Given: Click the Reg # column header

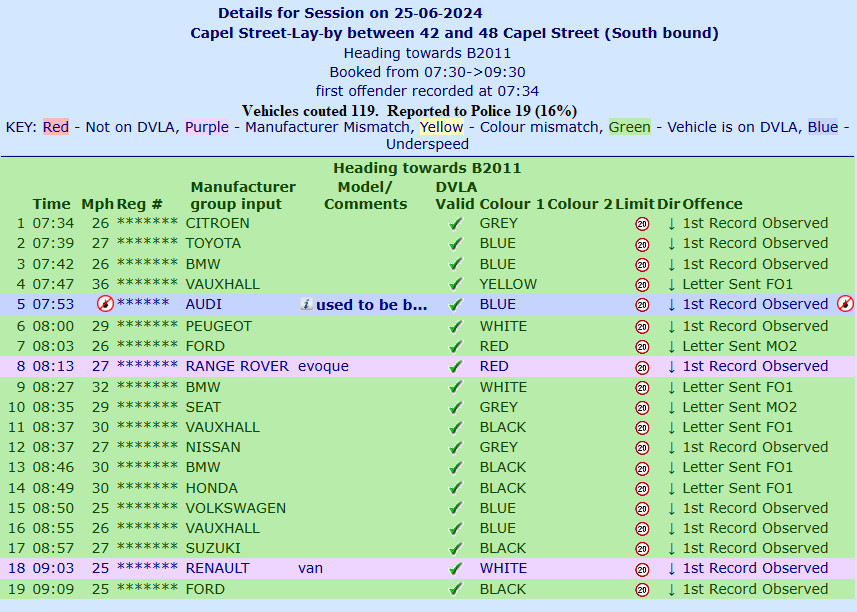Looking at the screenshot, I should pos(139,204).
